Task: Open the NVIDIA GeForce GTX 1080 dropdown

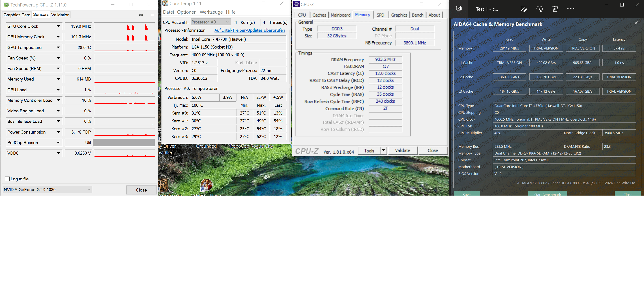Action: [47, 190]
